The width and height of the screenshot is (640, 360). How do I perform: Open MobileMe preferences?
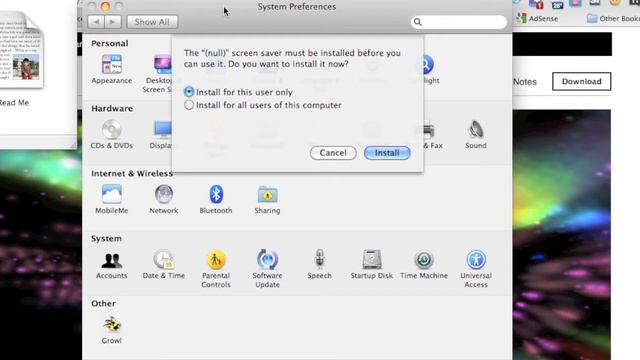(111, 199)
